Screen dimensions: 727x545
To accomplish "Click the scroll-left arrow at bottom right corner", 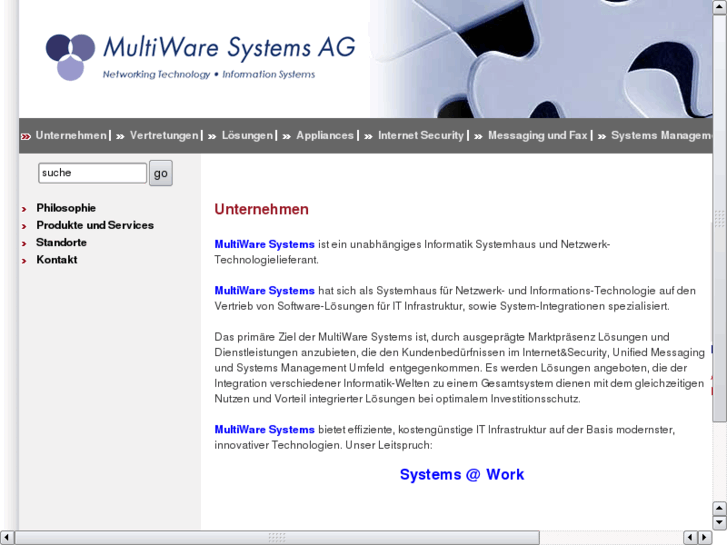I will [690, 537].
